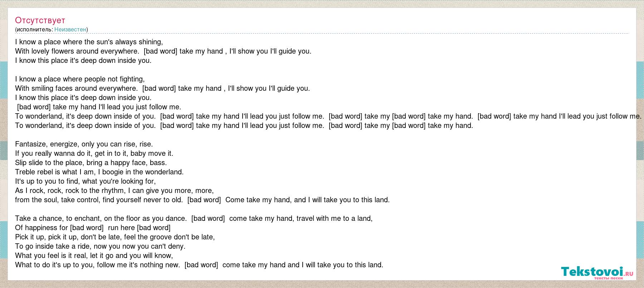Click the 'Treble rebel is what I am' line
644x288 pixels.
[99, 172]
